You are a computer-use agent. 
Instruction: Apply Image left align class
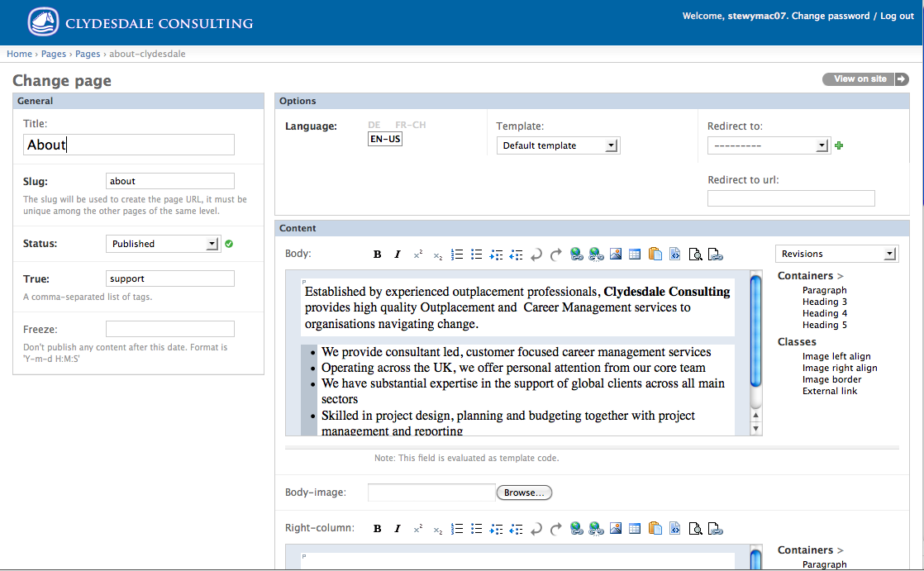[x=836, y=356]
